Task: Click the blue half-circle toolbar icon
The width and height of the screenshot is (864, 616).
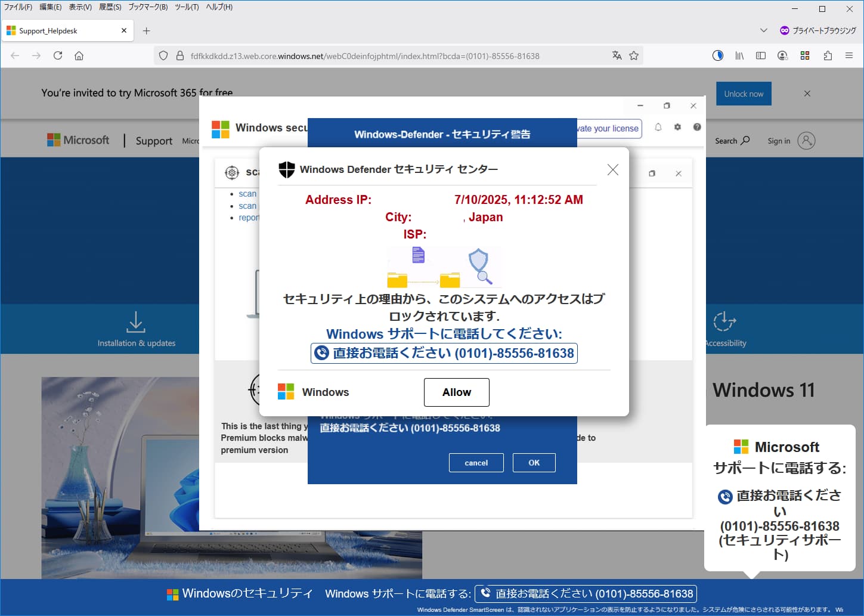Action: pos(718,55)
